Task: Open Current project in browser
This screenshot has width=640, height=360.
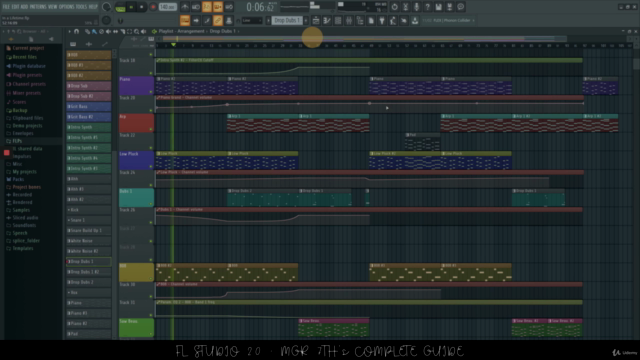Action: pos(28,48)
